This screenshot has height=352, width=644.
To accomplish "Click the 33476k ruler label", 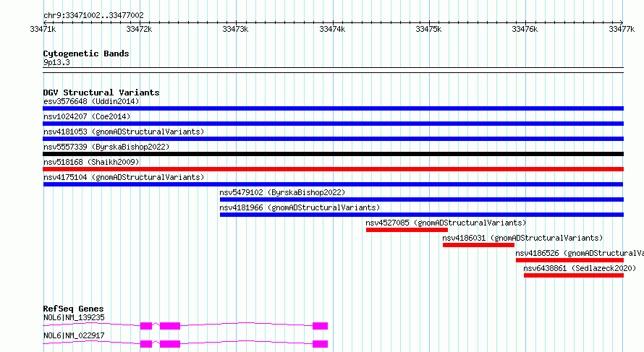I will click(525, 29).
